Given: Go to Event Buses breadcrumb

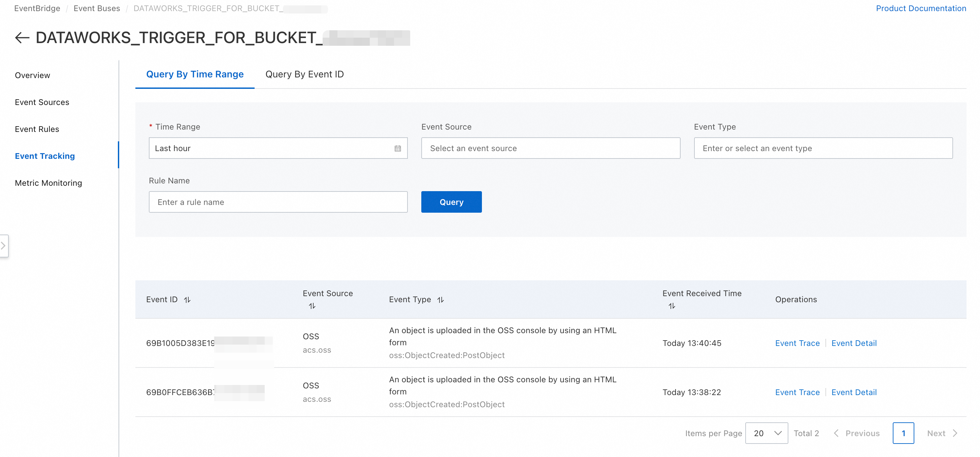Looking at the screenshot, I should (x=97, y=8).
